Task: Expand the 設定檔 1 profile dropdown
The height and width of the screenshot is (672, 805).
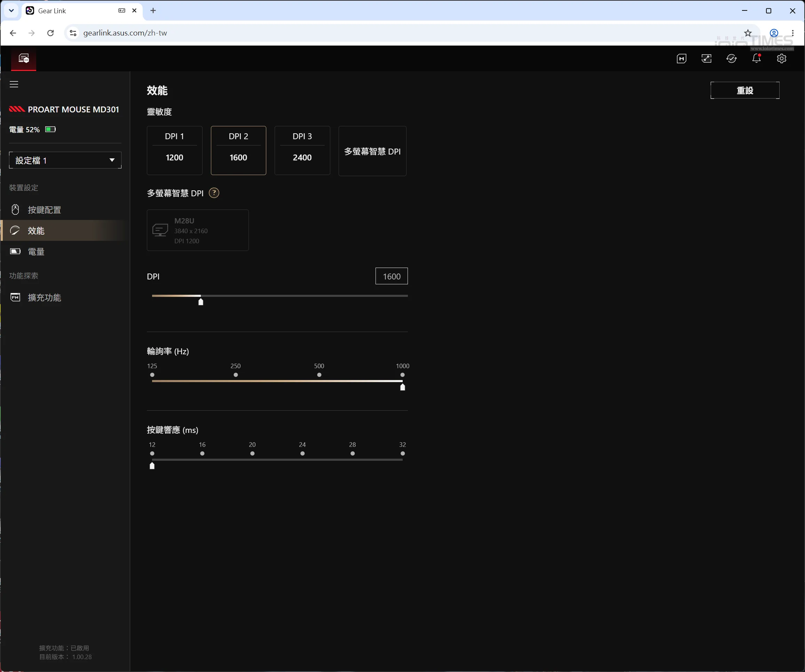Action: pyautogui.click(x=65, y=160)
